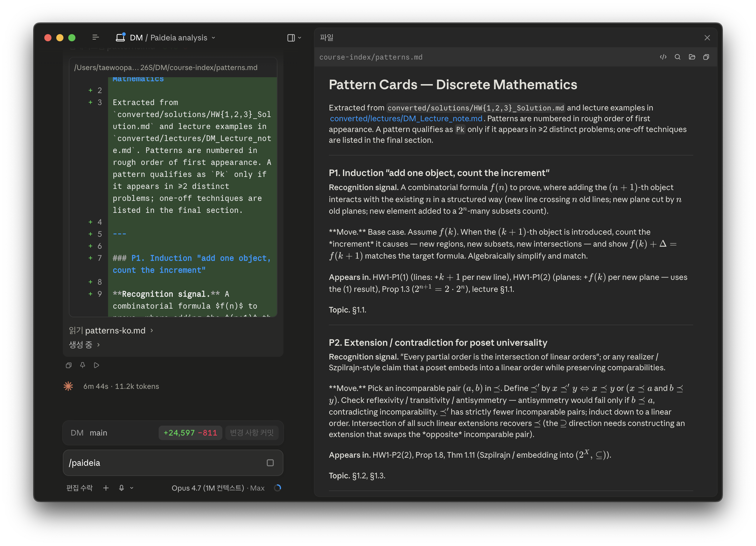Screen dimensions: 756x546
Task: Click context usage ring indicator
Action: 277,488
